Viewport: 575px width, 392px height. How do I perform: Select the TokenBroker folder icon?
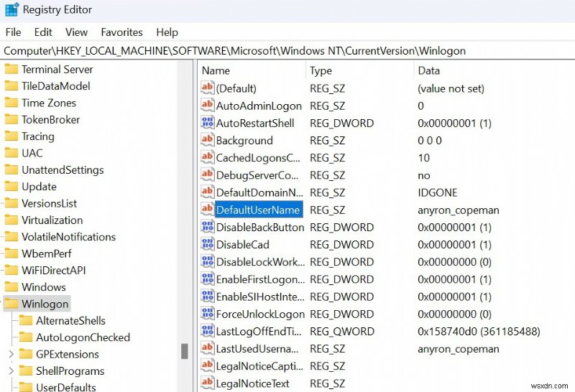tap(11, 119)
